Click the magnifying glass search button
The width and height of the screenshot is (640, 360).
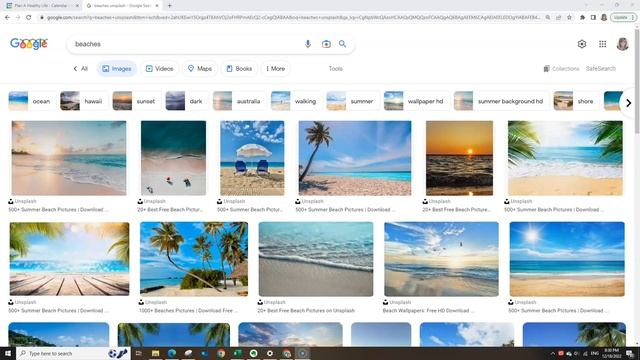tap(342, 44)
